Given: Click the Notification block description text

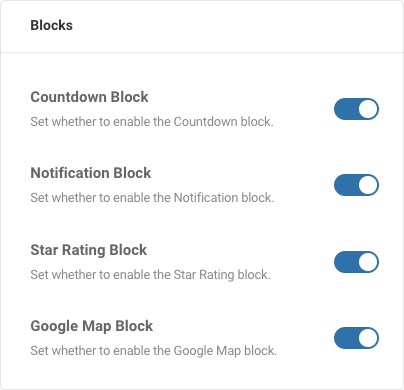Looking at the screenshot, I should [x=152, y=198].
